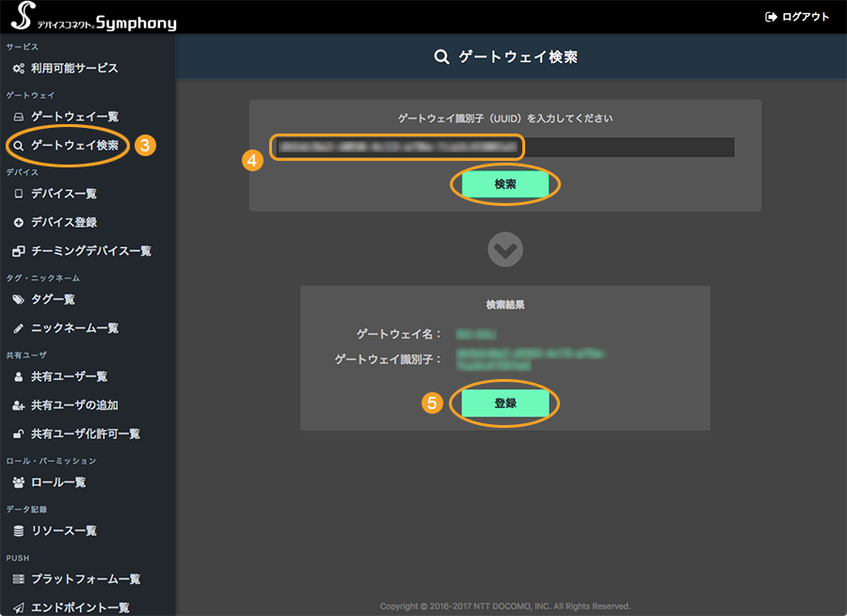Click the drive icon beside ゲートウェイ一覧
Viewport: 847px width, 616px height.
(x=19, y=117)
